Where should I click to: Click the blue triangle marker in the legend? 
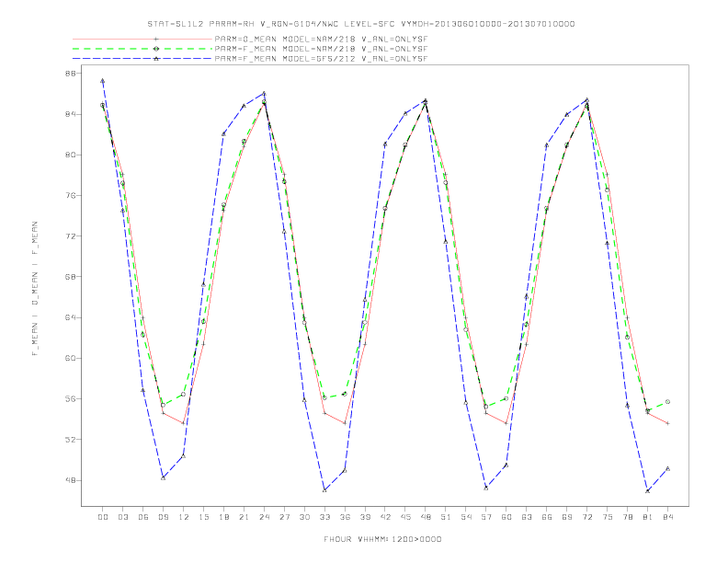click(x=156, y=59)
